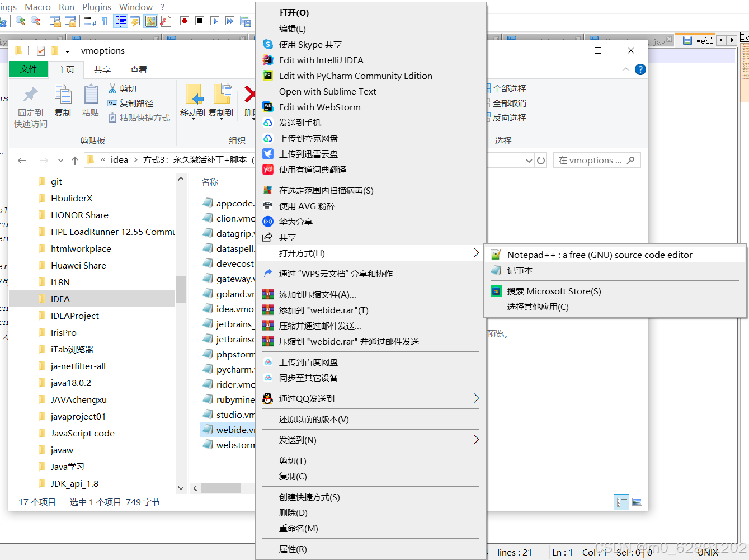The height and width of the screenshot is (560, 749).
Task: Open the quick access toolbar customize dropdown
Action: coord(67,51)
